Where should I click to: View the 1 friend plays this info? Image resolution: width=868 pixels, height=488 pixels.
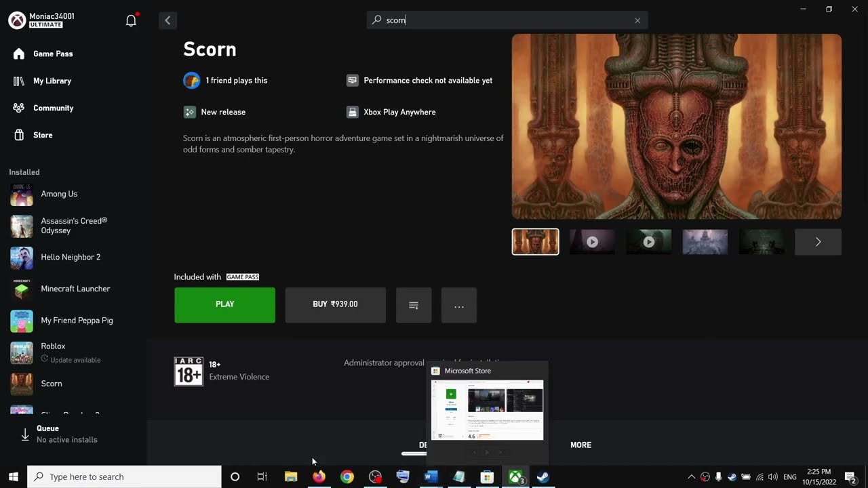coord(225,81)
